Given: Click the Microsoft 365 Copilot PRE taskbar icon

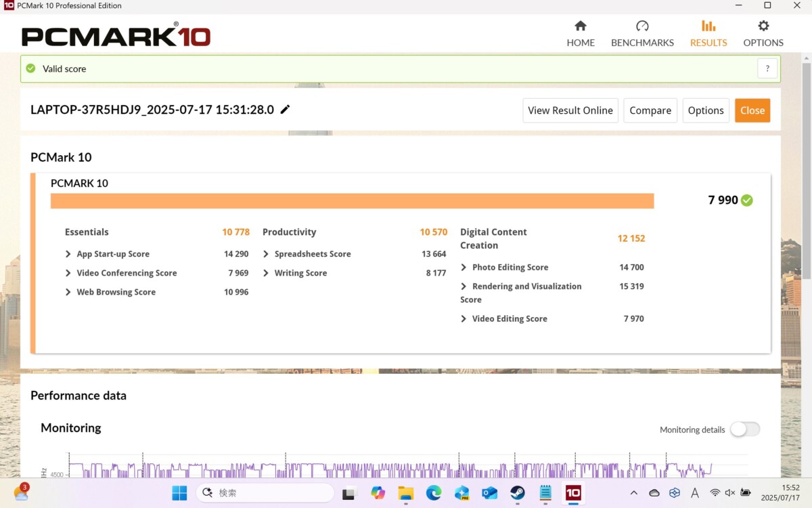Looking at the screenshot, I should 462,493.
